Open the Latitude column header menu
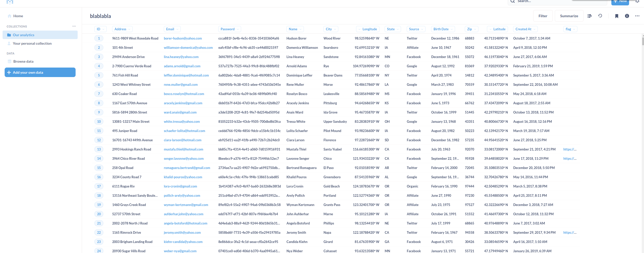644x253 pixels. click(497, 29)
